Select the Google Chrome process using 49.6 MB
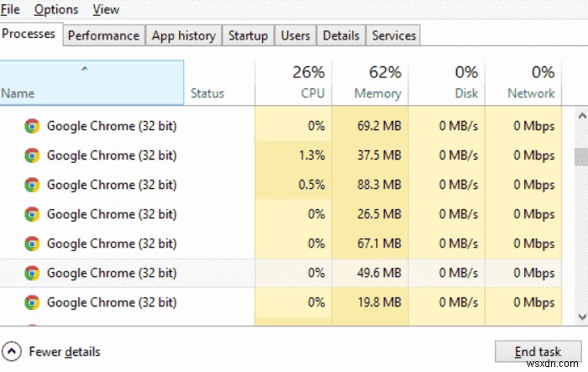Screen dimensions: 588x372 [x=281, y=273]
